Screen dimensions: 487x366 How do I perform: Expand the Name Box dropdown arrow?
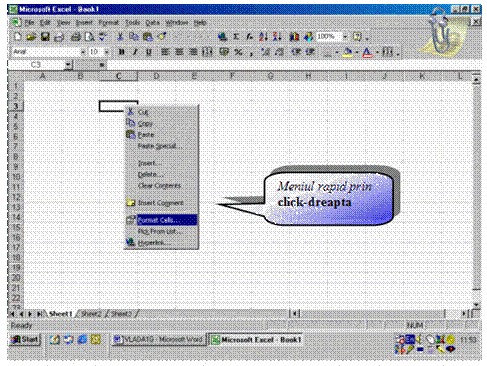68,64
